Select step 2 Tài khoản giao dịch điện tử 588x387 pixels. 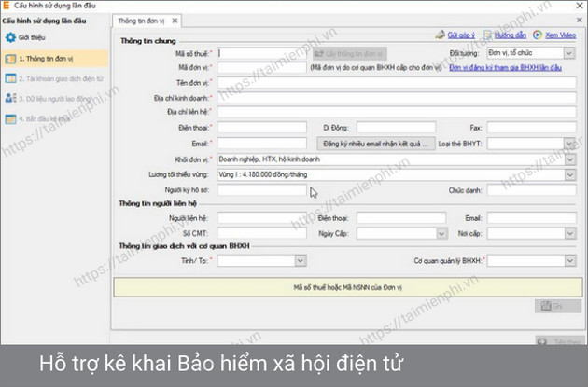click(x=54, y=79)
